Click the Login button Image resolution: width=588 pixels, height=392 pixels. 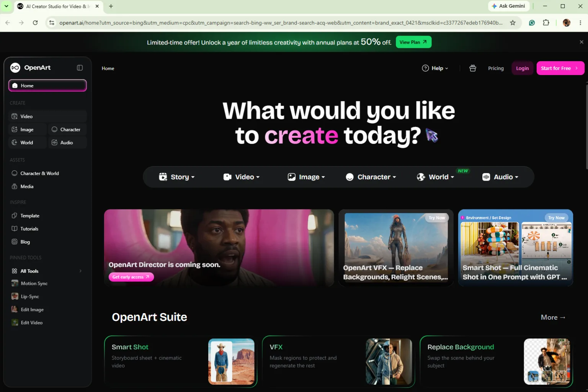(x=522, y=68)
